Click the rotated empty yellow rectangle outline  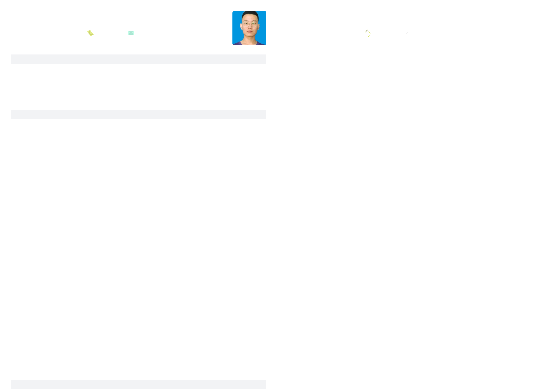tap(368, 33)
